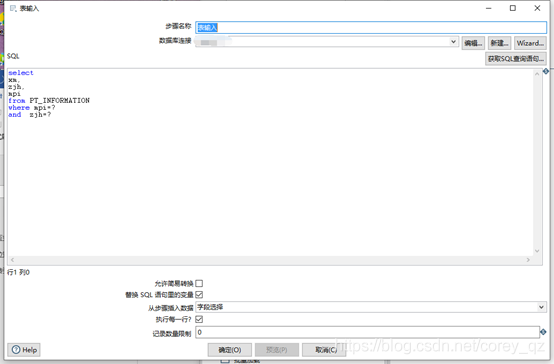Click the 'zjh,' line in SQL
This screenshot has height=364, width=554.
tap(16, 87)
